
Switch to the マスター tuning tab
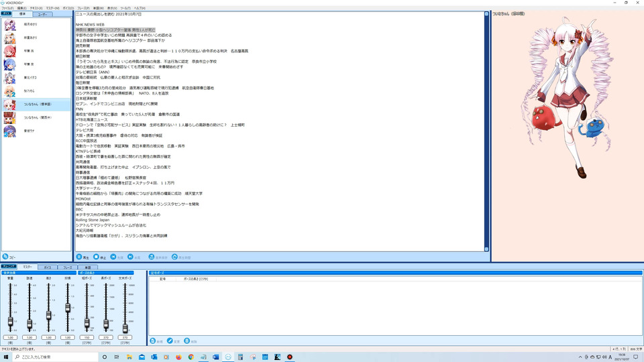point(27,267)
